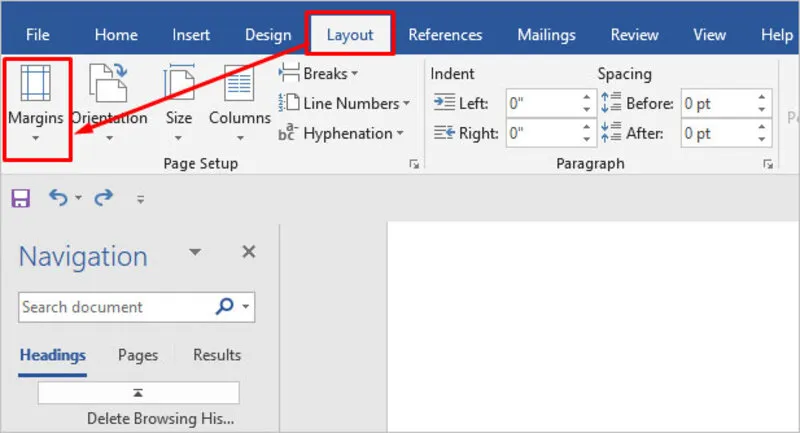Click the Breaks icon
The width and height of the screenshot is (800, 433).
(289, 73)
